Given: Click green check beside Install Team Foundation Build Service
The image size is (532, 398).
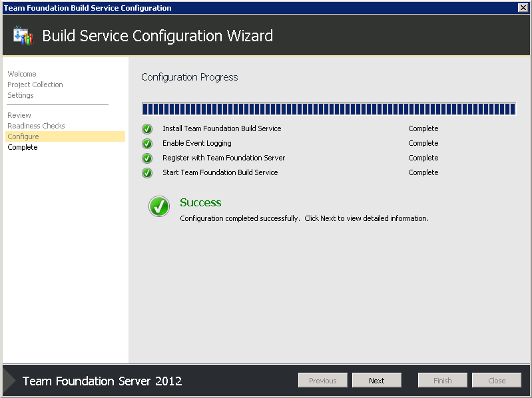Looking at the screenshot, I should 147,129.
